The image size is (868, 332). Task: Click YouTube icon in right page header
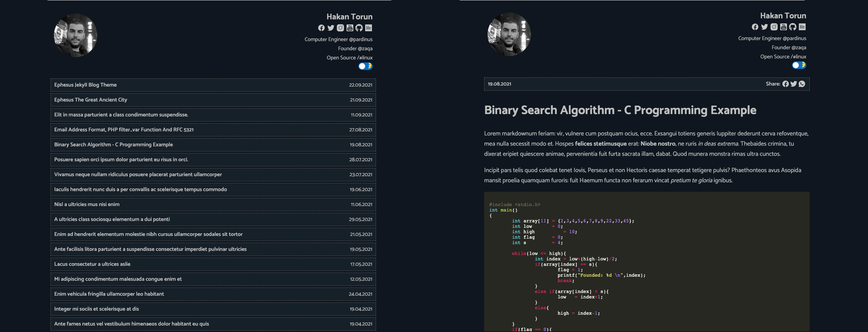[783, 27]
